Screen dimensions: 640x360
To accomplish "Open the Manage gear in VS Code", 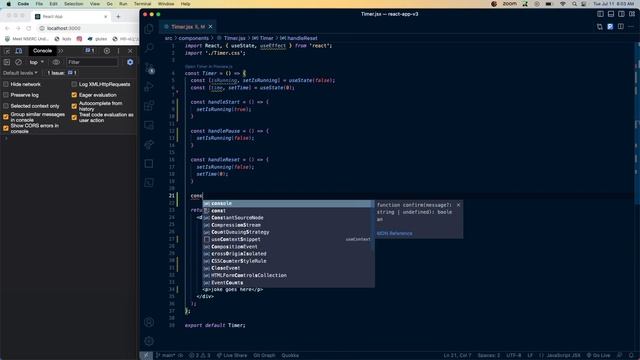I will point(149,341).
